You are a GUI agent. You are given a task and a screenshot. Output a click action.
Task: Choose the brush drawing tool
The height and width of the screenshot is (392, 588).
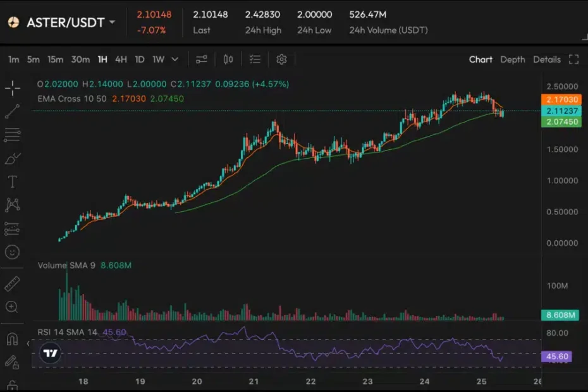pos(12,159)
